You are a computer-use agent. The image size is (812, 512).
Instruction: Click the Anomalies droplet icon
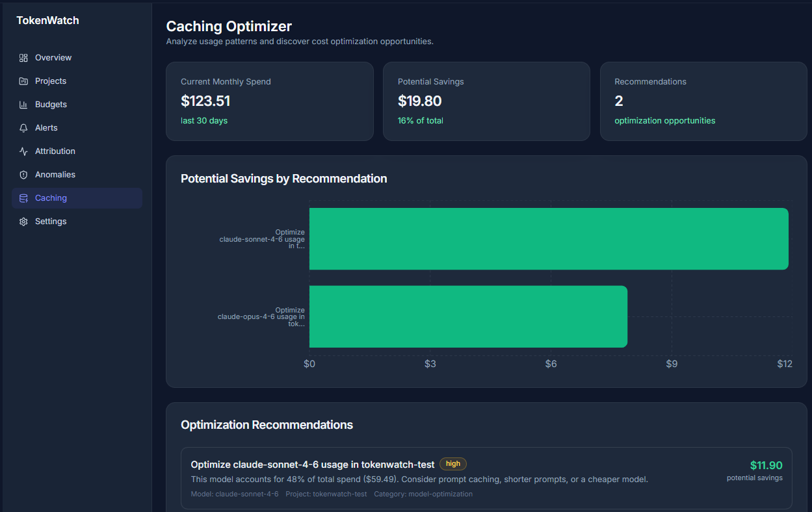[25, 174]
